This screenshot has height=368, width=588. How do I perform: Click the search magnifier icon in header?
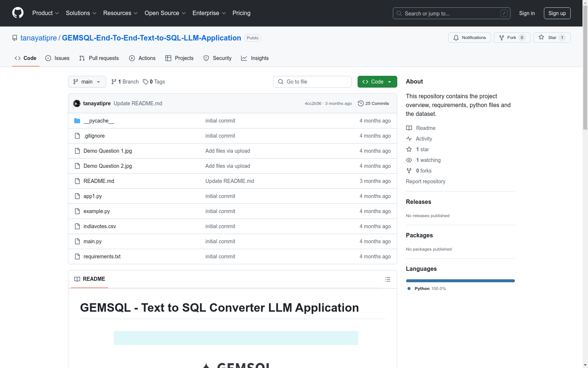point(399,13)
